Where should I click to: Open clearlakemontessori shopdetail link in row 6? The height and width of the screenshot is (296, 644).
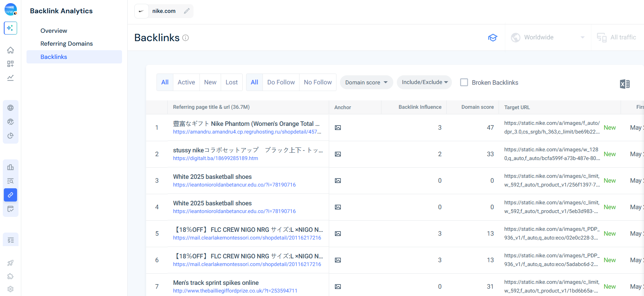point(247,264)
